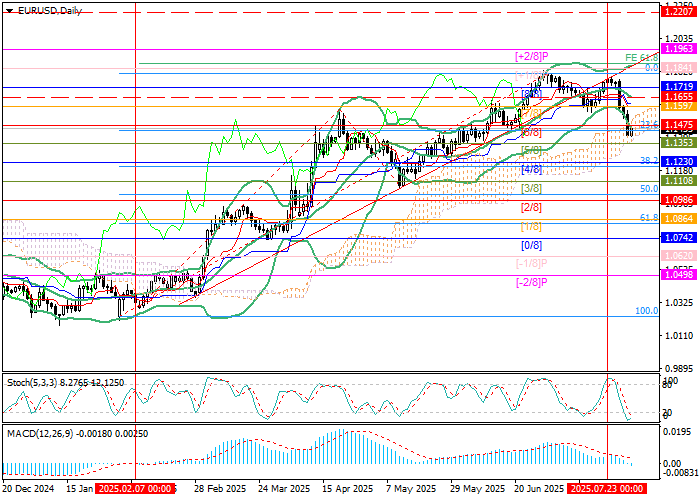Click the red 1.2207 price tag
The width and height of the screenshot is (700, 500).
click(x=677, y=13)
